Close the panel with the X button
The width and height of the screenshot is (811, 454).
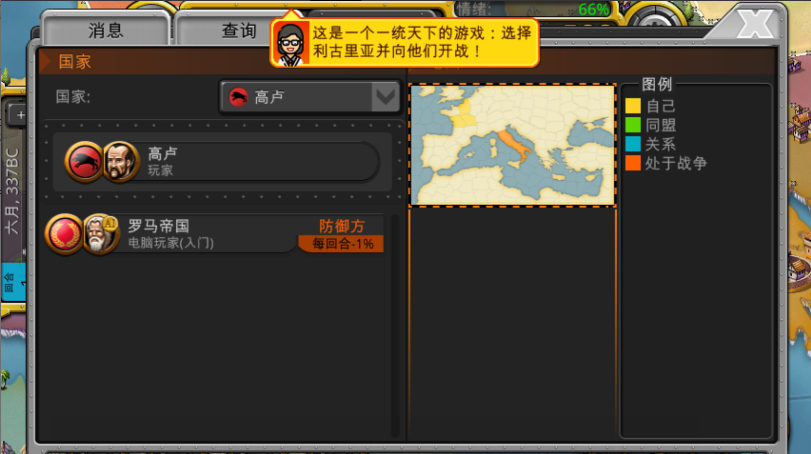point(760,21)
